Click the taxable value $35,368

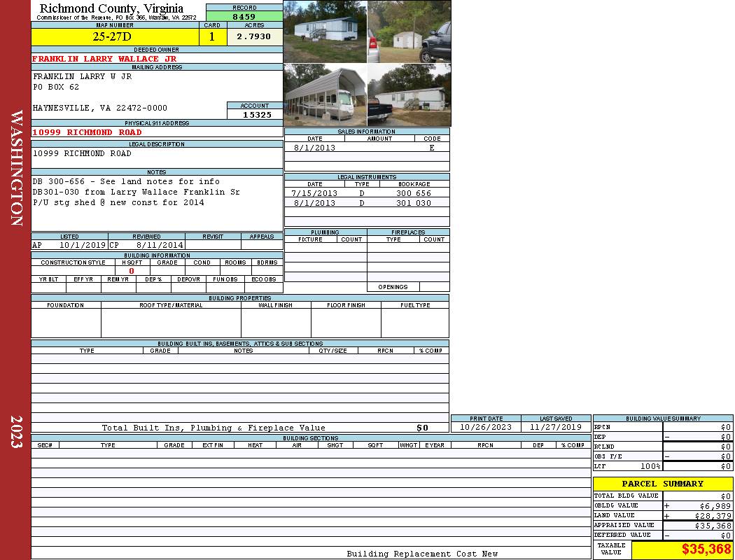pos(682,549)
